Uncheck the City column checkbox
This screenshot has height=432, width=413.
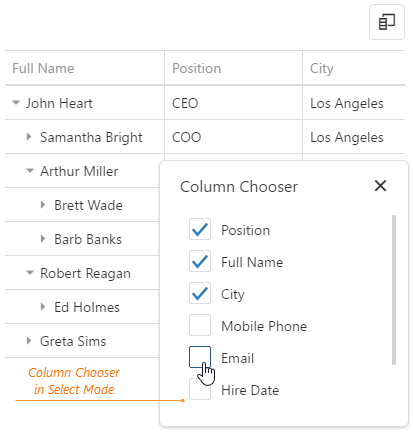tap(200, 293)
